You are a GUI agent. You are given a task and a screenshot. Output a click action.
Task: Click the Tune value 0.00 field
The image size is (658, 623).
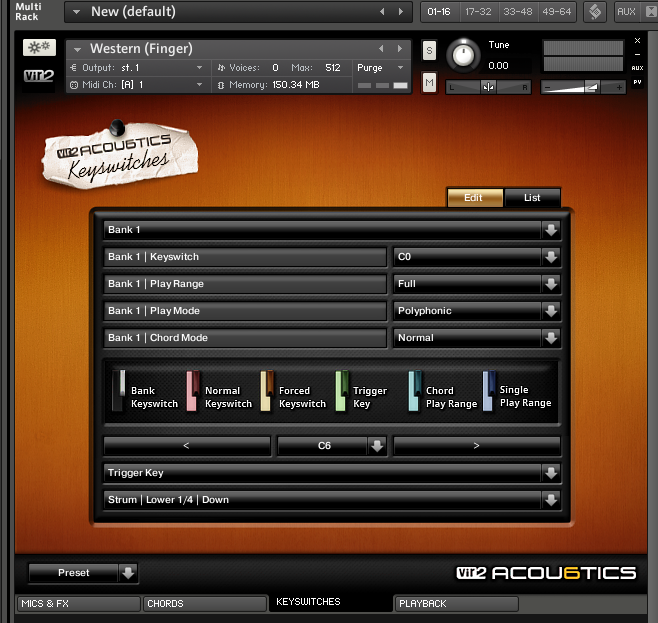(x=498, y=65)
